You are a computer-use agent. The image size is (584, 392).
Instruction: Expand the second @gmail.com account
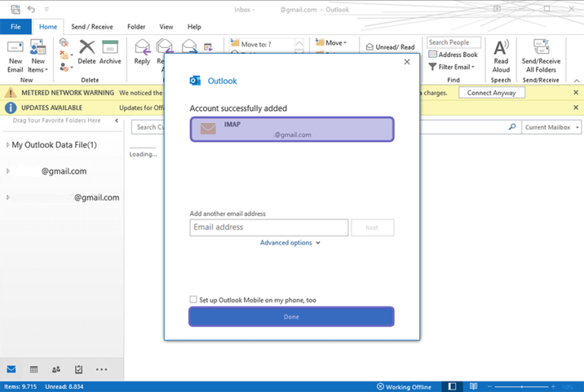(8, 198)
